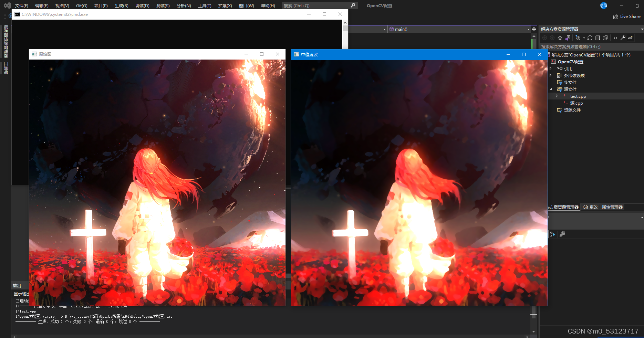
Task: Open the pending changes filter clock icon
Action: click(x=578, y=38)
